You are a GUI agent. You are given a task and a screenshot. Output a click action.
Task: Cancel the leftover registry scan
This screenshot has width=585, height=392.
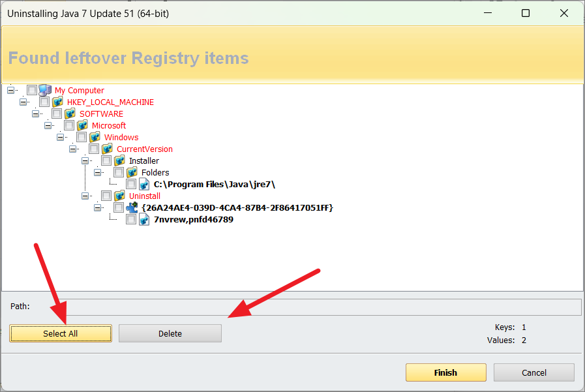click(x=534, y=372)
